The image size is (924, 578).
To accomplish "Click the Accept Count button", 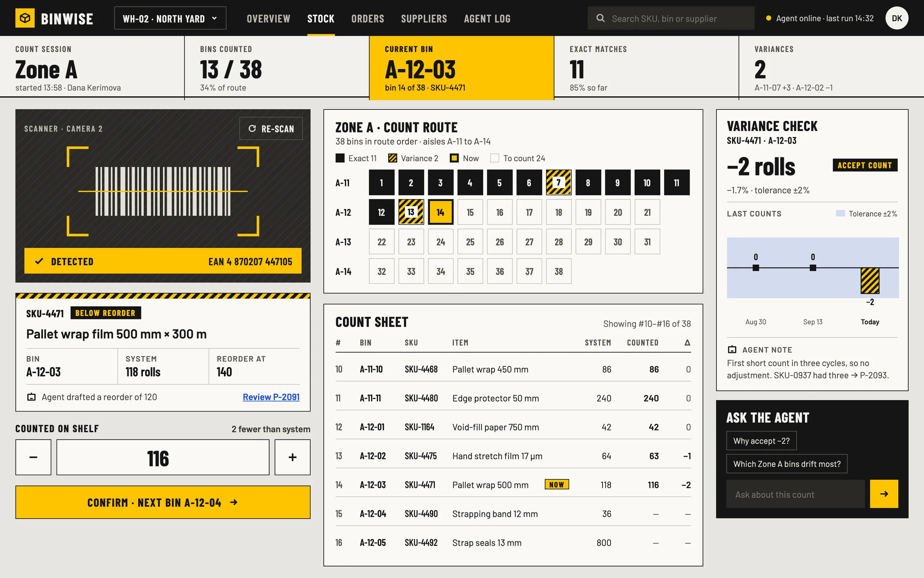I will click(x=865, y=165).
